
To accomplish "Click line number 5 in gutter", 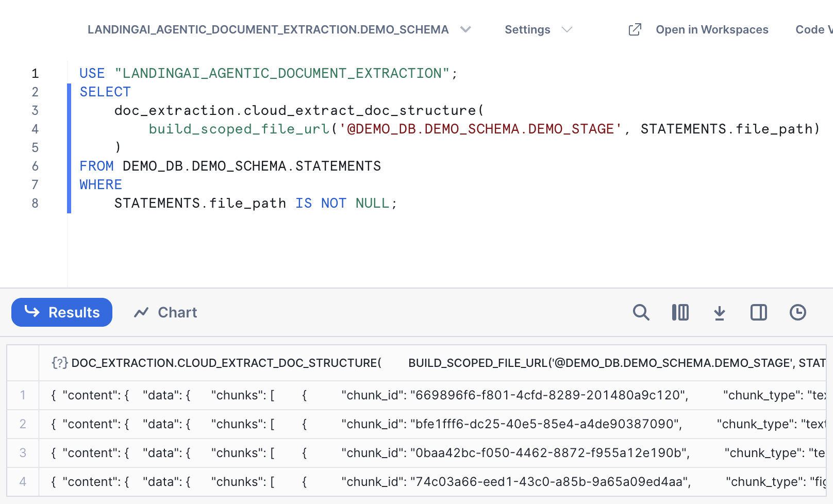I will (x=35, y=147).
